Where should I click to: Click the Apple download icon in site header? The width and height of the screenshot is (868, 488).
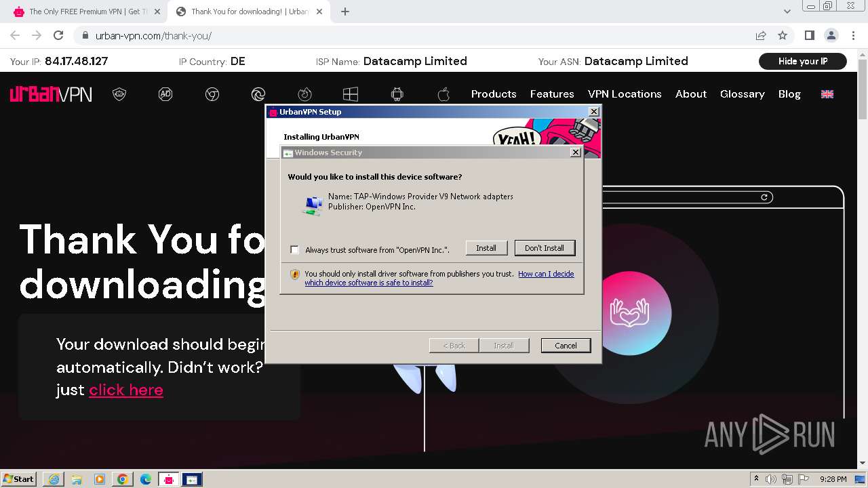coord(443,94)
